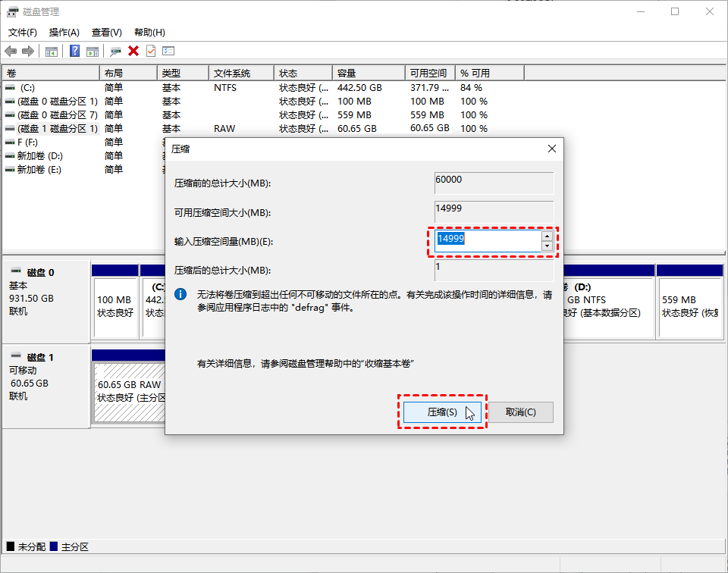
Task: Click the available shrink space field 14999
Action: (494, 212)
